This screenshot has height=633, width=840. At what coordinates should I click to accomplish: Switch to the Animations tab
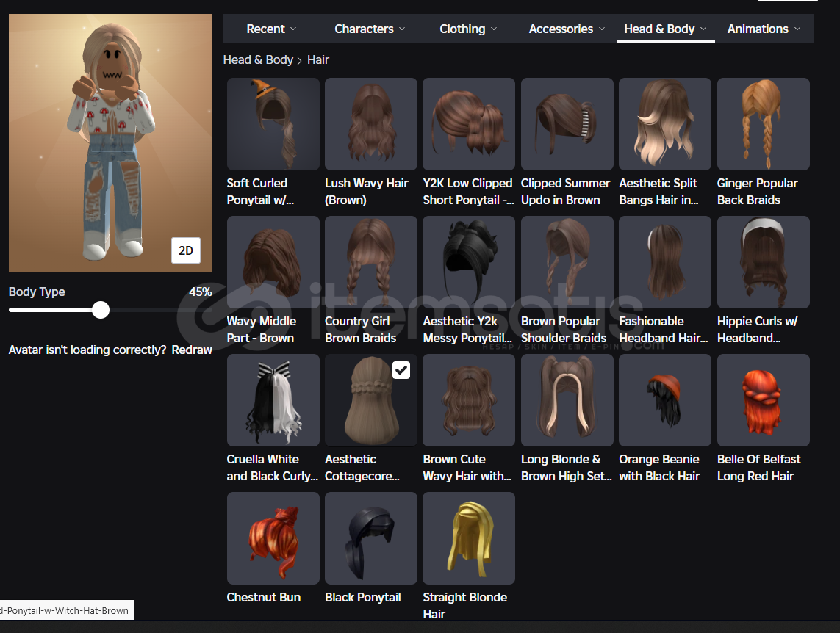coord(764,29)
